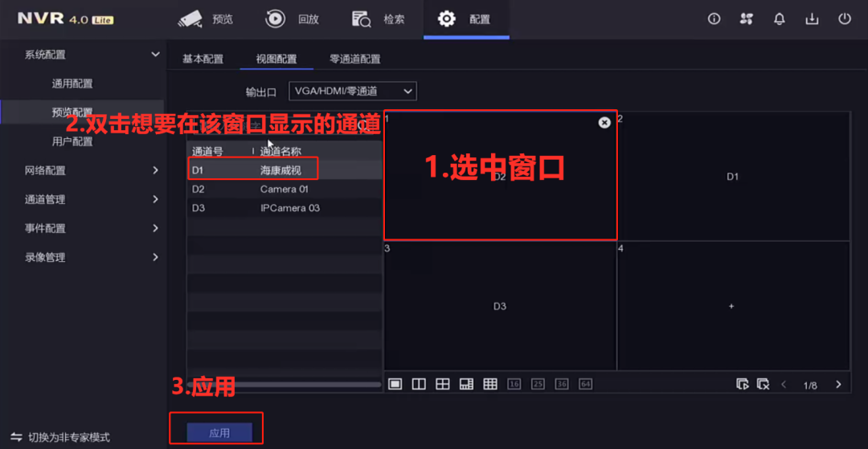Switch to the 基本配置 tab

[x=203, y=59]
